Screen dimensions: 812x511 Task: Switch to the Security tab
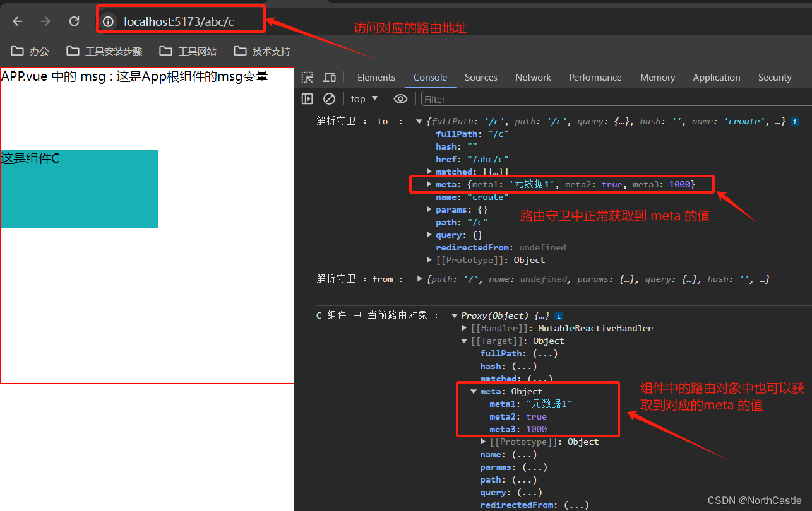click(775, 78)
